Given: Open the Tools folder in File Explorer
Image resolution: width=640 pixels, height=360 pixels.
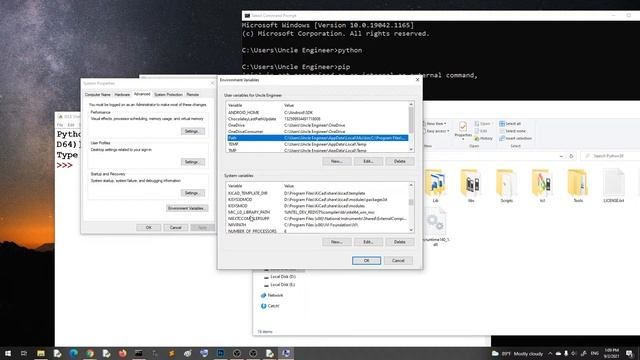Looking at the screenshot, I should coord(578,186).
